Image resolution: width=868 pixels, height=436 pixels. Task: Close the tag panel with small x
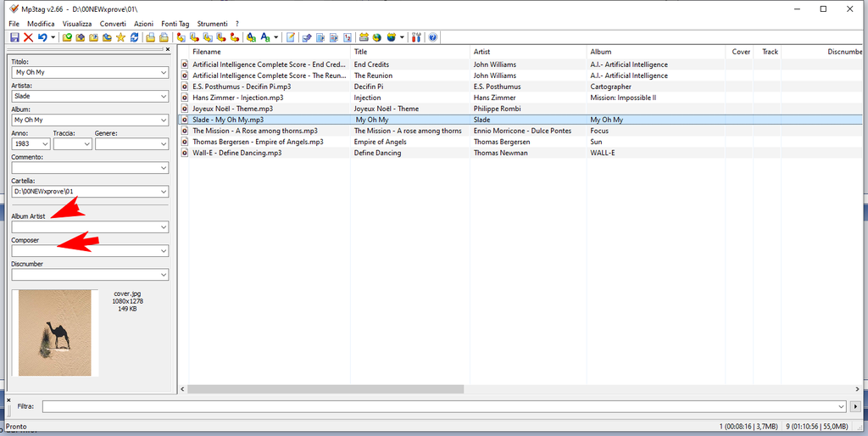pyautogui.click(x=168, y=50)
